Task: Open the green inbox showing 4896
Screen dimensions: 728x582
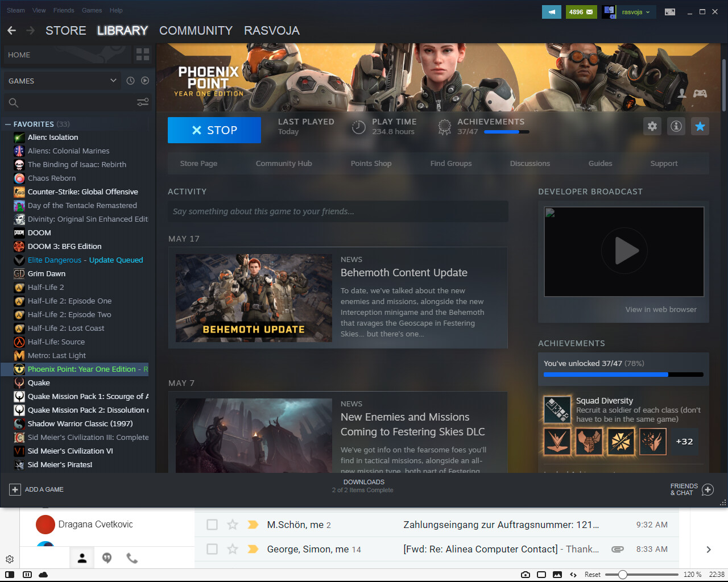Action: (x=581, y=12)
